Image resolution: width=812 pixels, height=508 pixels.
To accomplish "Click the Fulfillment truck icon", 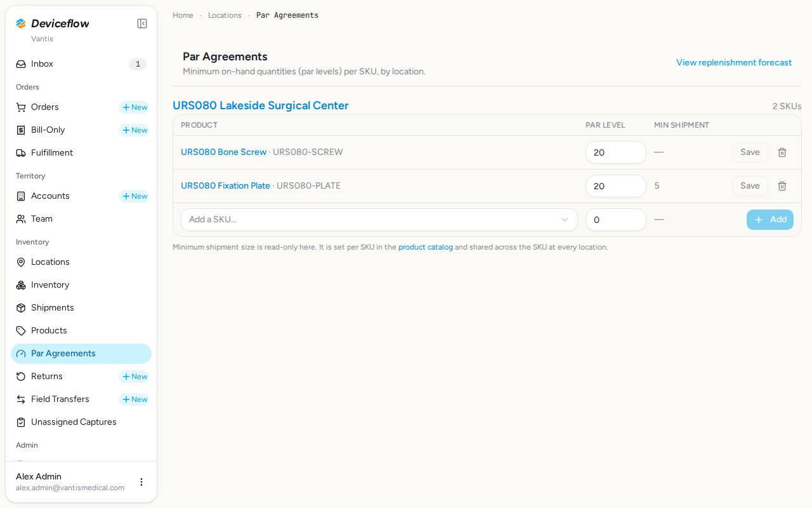I will (21, 153).
